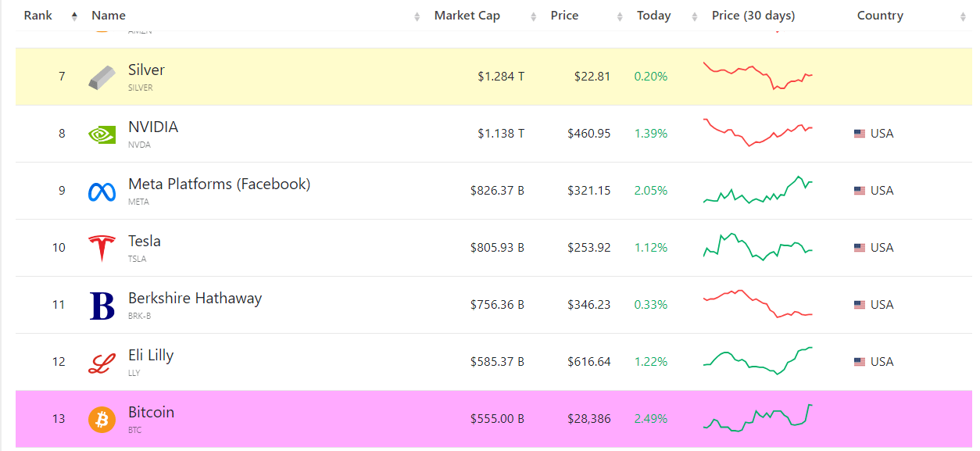Click the Berkshire Hathaway logo icon
The image size is (980, 451).
tap(102, 306)
